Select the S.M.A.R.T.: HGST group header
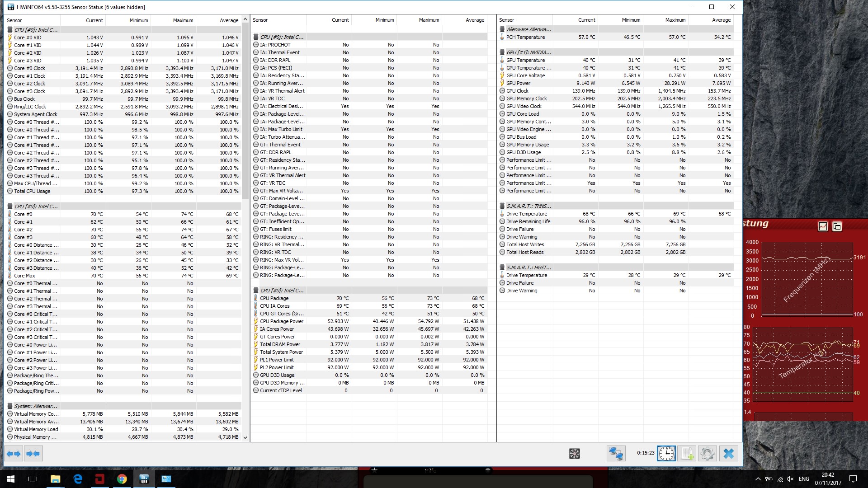Screen dimensions: 868x488 (616, 267)
